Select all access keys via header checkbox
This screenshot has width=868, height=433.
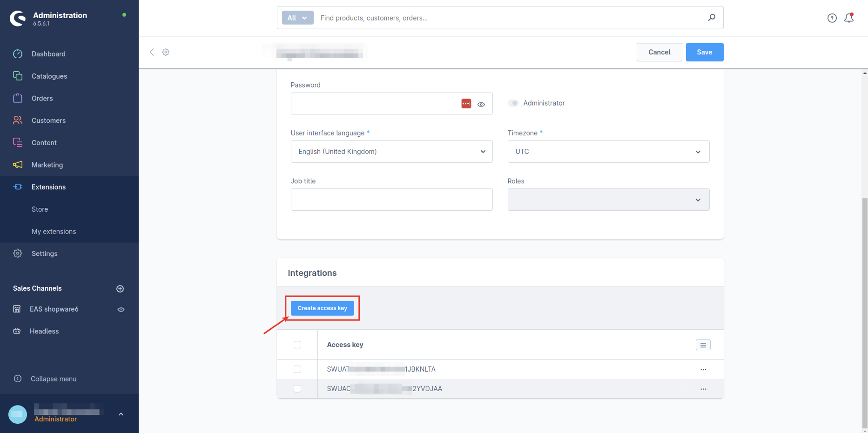click(297, 345)
